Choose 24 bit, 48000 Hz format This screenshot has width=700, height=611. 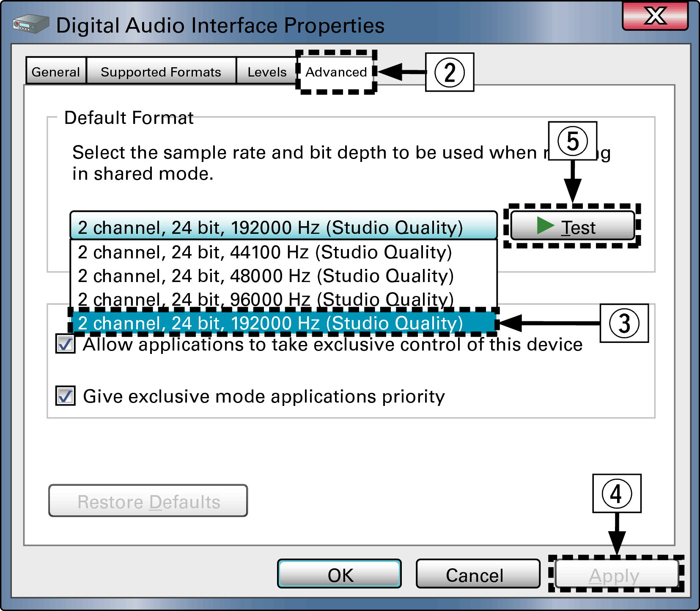pos(266,276)
